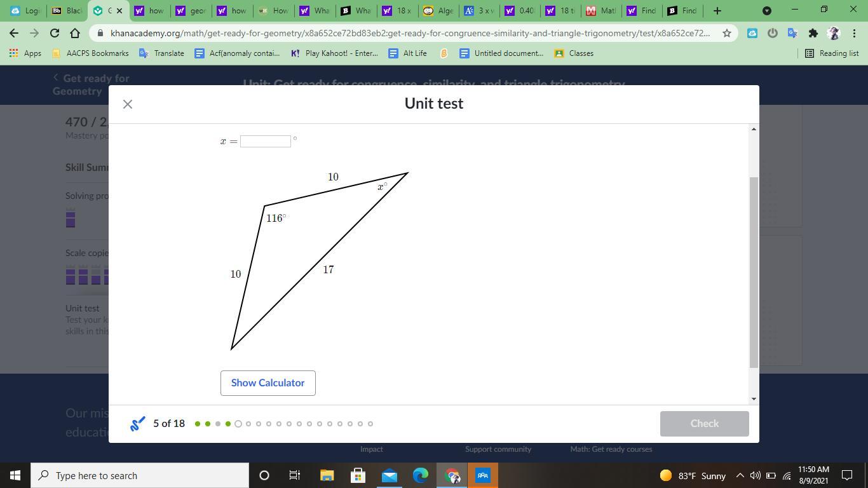Open the Translate bookmark

click(161, 53)
